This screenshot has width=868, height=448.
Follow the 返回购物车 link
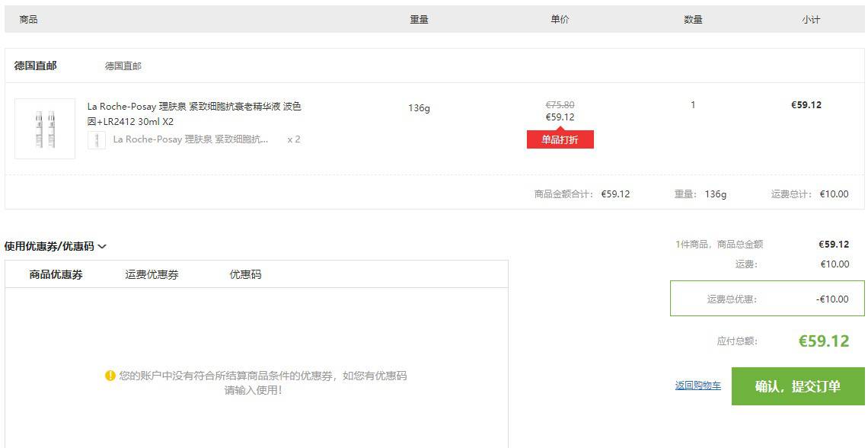698,386
